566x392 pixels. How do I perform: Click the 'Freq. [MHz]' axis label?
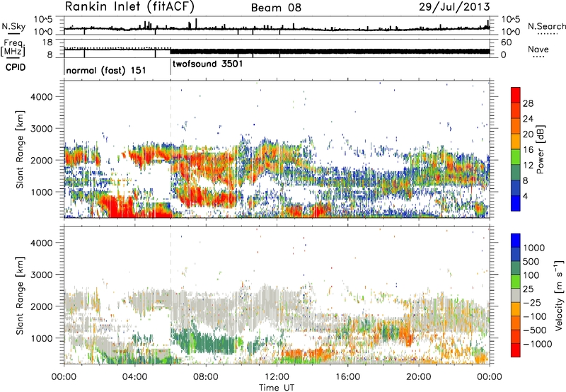(13, 48)
